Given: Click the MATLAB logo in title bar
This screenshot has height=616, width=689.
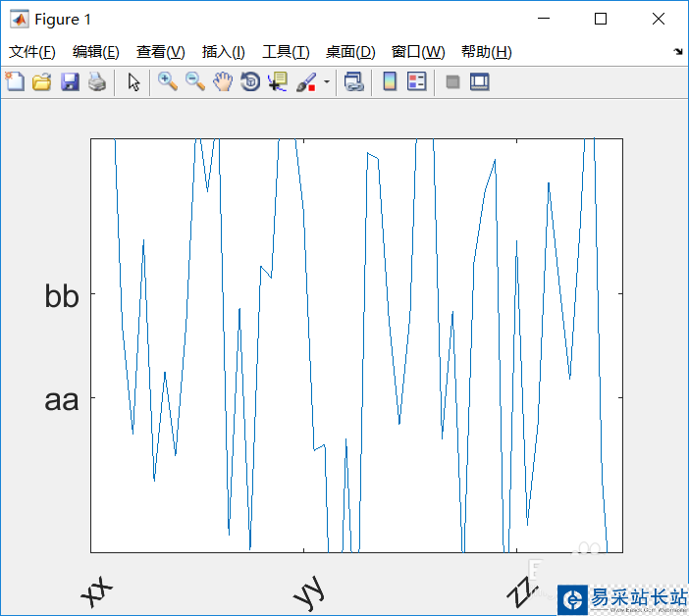Looking at the screenshot, I should 20,19.
